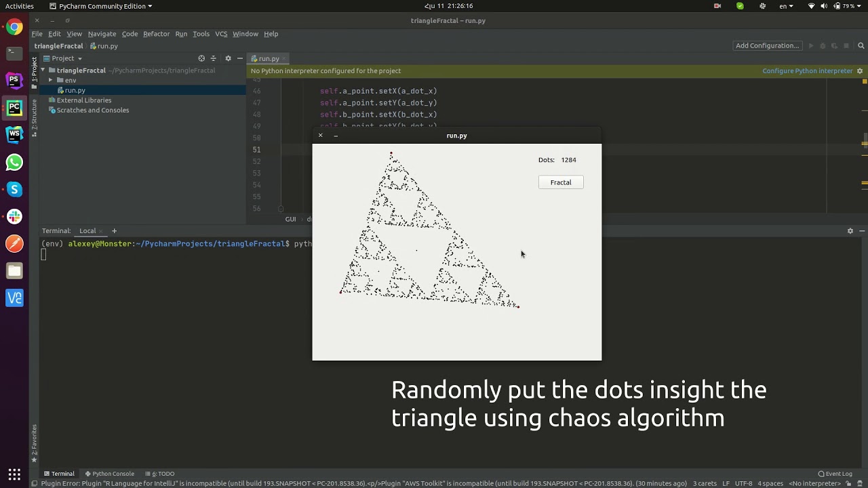868x488 pixels.
Task: Show applications grid in the dock
Action: click(14, 474)
